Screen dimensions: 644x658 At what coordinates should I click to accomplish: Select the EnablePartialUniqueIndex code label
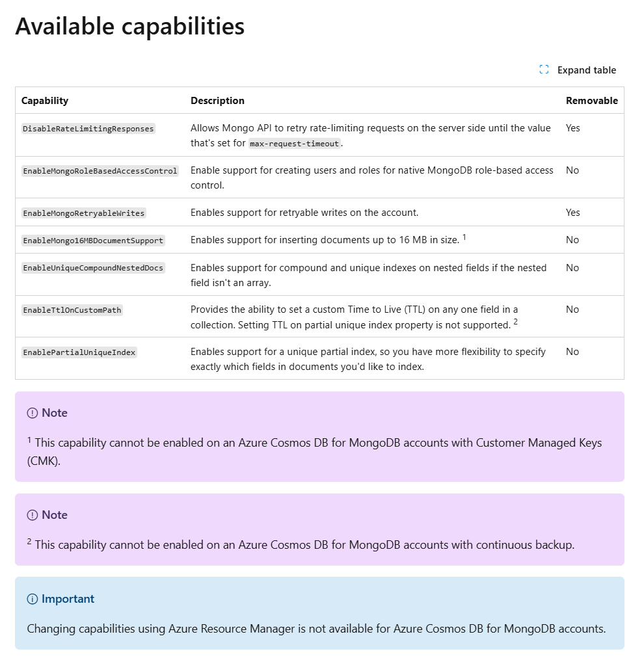point(79,352)
